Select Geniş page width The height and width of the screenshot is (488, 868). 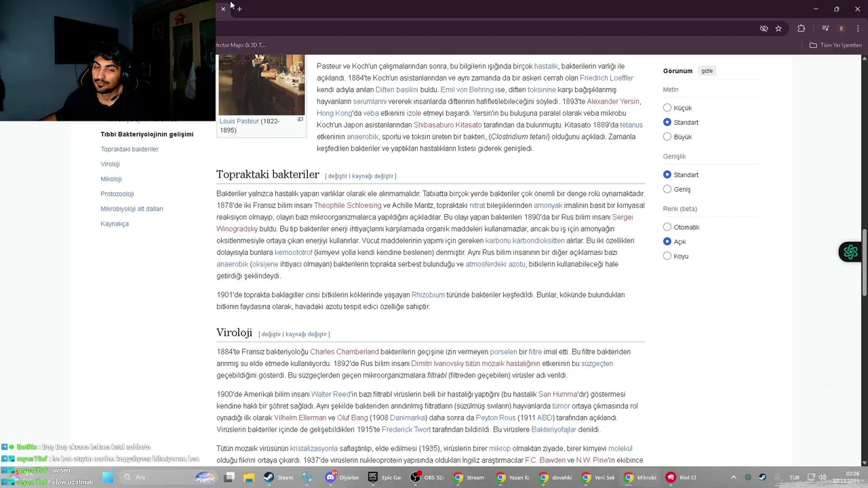tap(667, 189)
